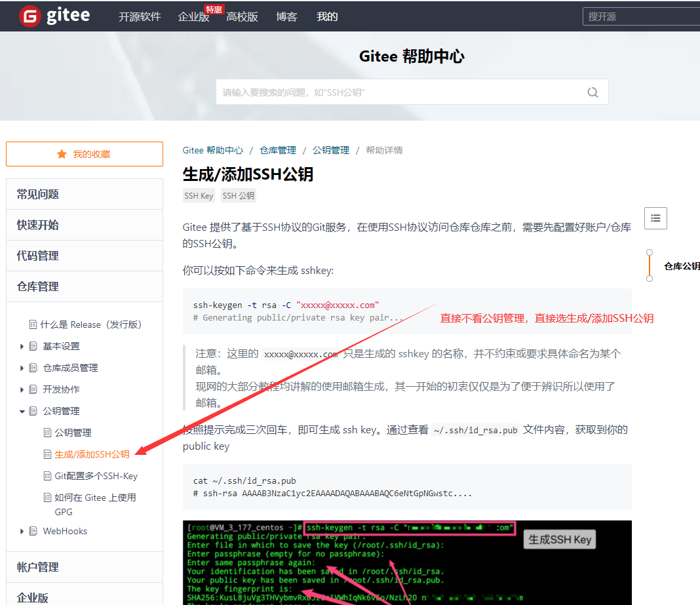Expand the 仓库成员管理 tree arrow

pyautogui.click(x=22, y=368)
